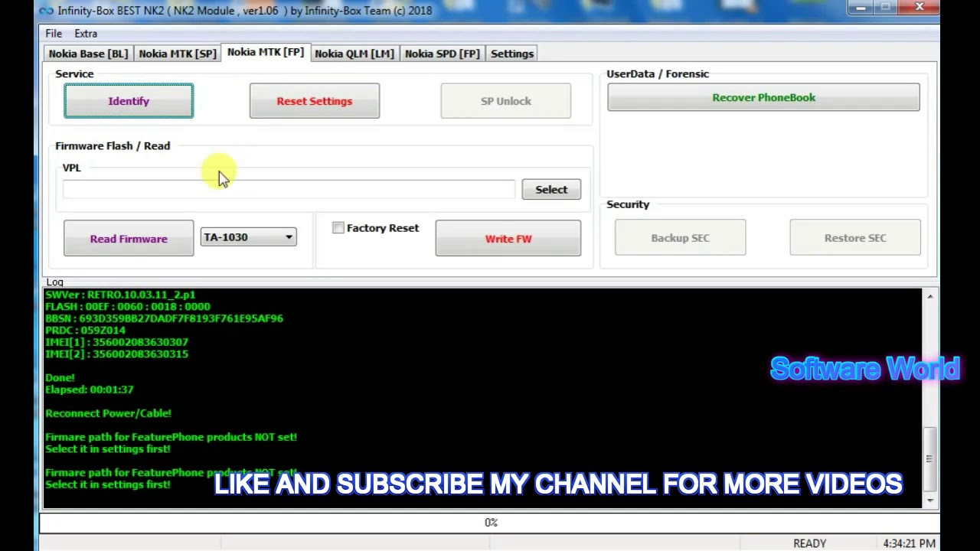The height and width of the screenshot is (551, 980).
Task: Click the 4:34:21 PM clock in status bar
Action: pos(909,543)
